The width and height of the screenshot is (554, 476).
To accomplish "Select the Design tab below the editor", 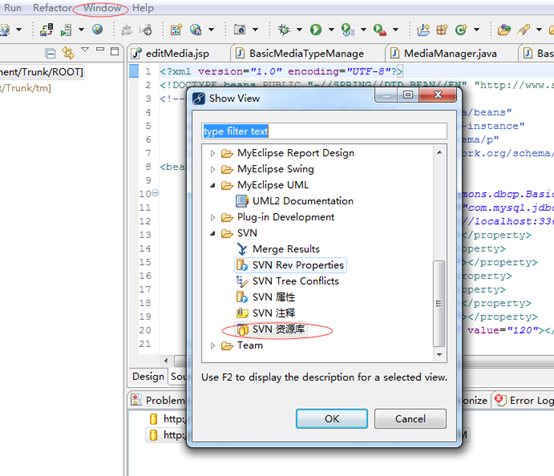I will (x=148, y=377).
